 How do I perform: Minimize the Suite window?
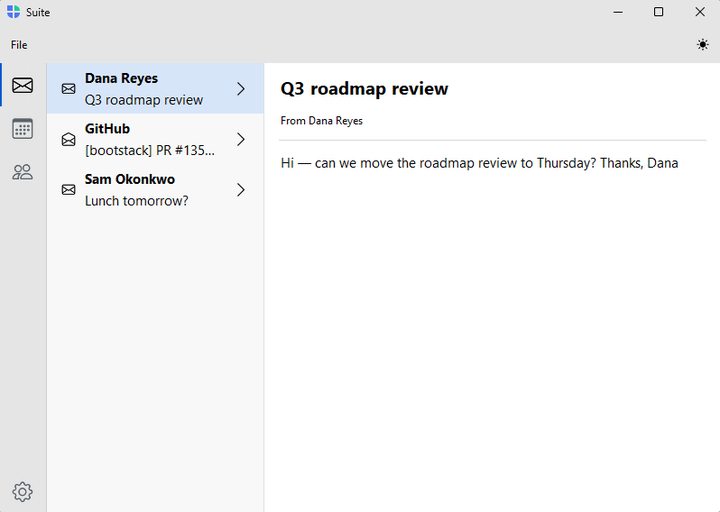618,12
